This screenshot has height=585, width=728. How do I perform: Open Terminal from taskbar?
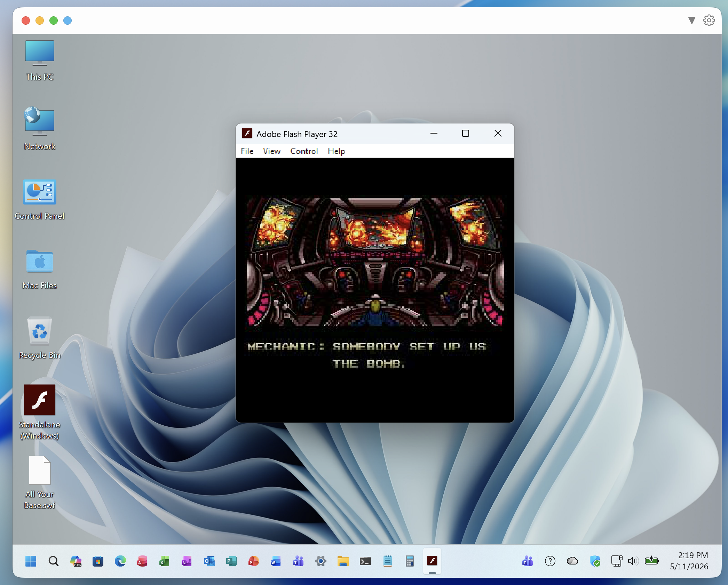pyautogui.click(x=365, y=561)
